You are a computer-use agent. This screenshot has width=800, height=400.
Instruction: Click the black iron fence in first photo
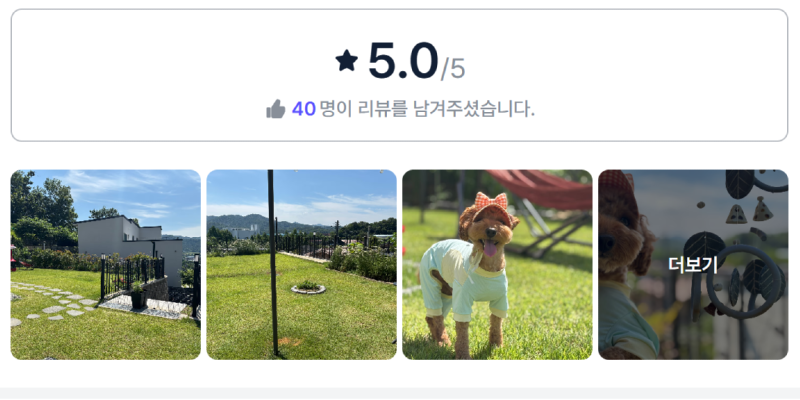click(x=132, y=276)
